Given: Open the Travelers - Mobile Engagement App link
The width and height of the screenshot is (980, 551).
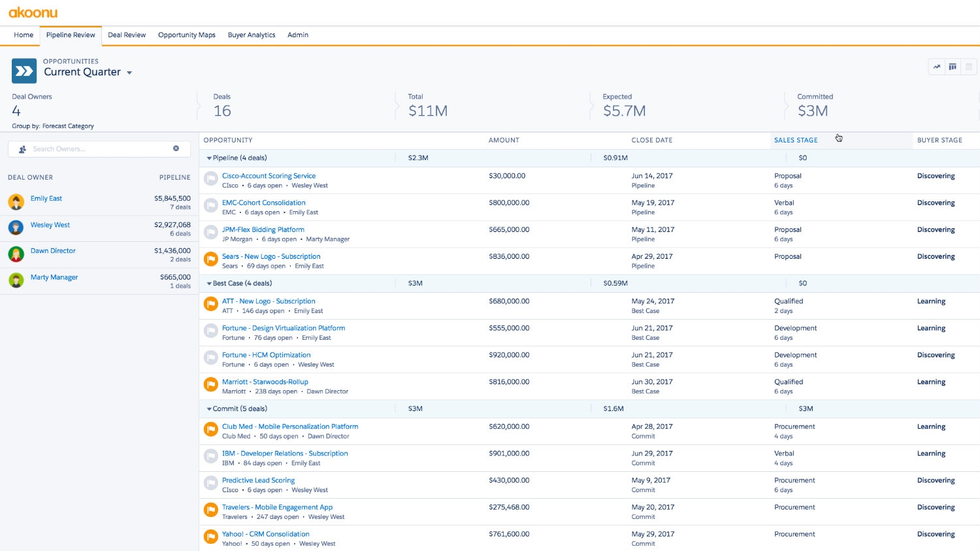Looking at the screenshot, I should [277, 507].
